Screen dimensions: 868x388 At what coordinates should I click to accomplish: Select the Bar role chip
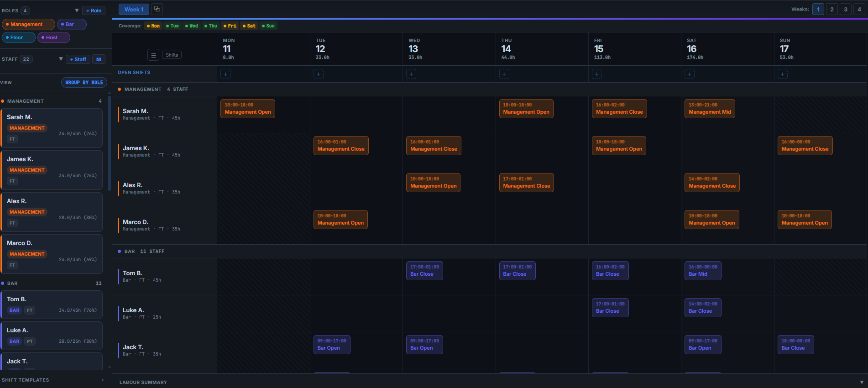pyautogui.click(x=72, y=24)
